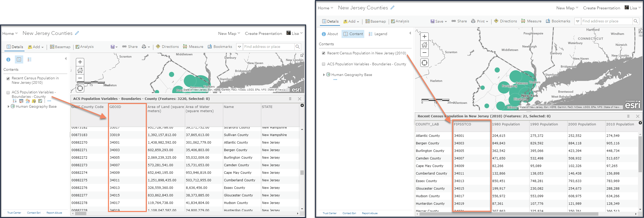
Task: Check ACS Population Variables layer in left window
Action: tap(8, 92)
